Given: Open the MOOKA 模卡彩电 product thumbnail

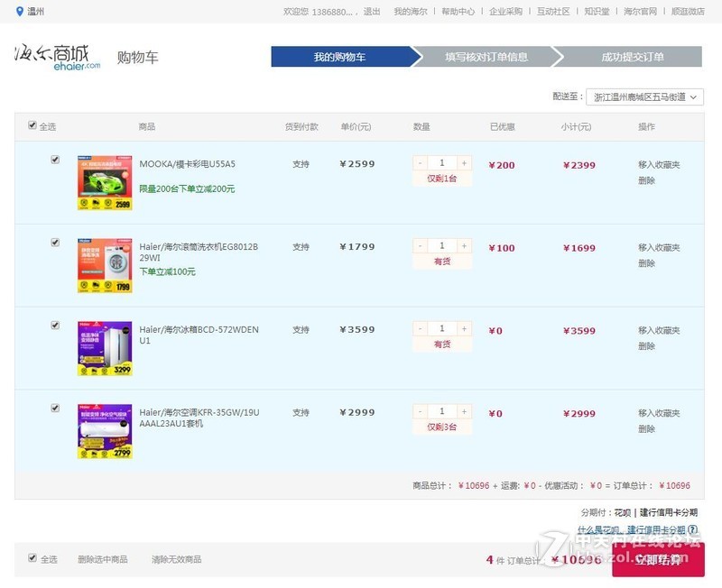Looking at the screenshot, I should pos(105,183).
